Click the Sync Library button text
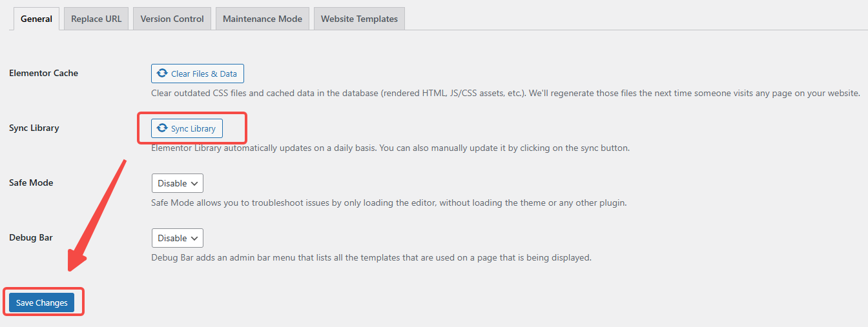868x327 pixels. click(193, 129)
